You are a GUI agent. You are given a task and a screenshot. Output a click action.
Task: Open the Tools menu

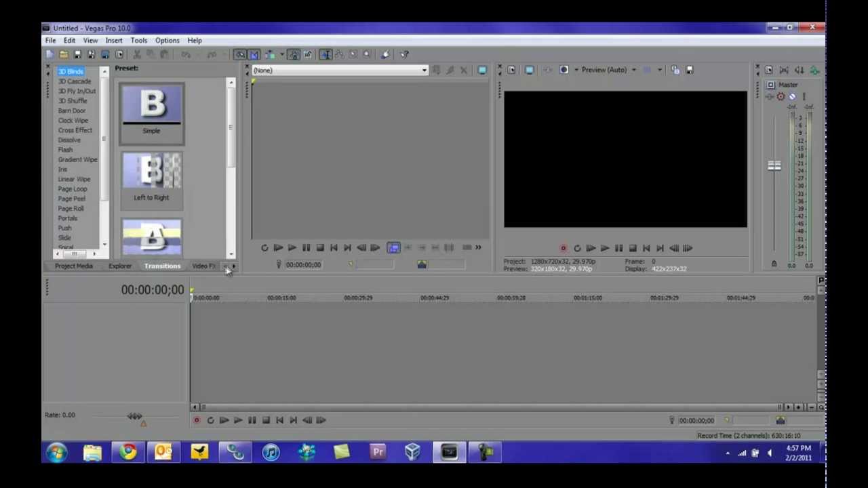pos(139,41)
